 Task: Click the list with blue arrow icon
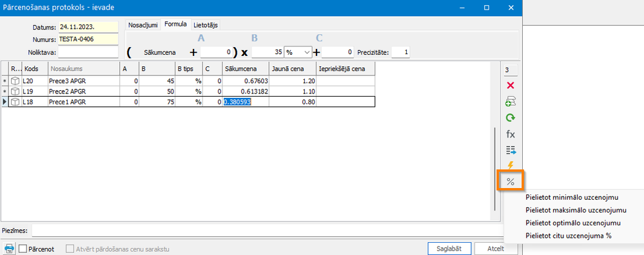(511, 151)
